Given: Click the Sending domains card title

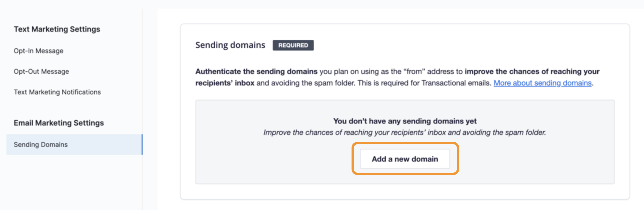Looking at the screenshot, I should 230,45.
